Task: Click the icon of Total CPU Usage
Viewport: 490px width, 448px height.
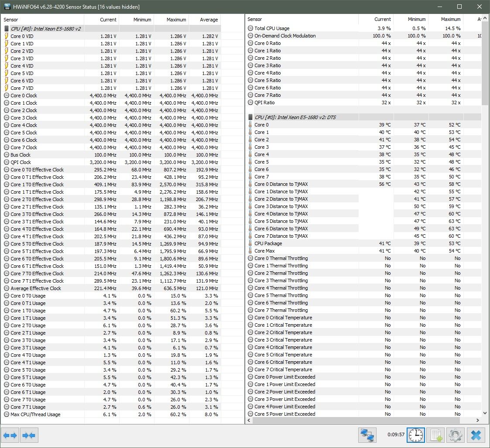Action: [x=250, y=28]
